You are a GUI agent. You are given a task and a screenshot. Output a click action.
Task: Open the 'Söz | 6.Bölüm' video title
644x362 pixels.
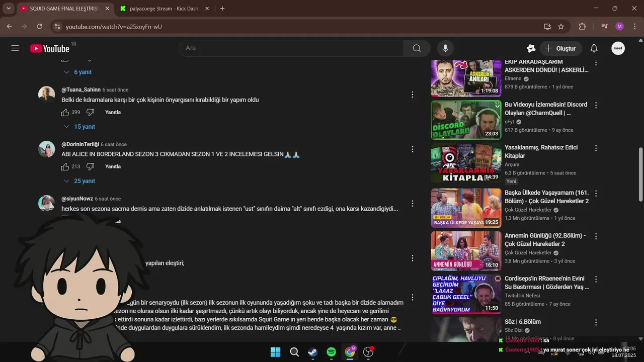click(x=523, y=322)
